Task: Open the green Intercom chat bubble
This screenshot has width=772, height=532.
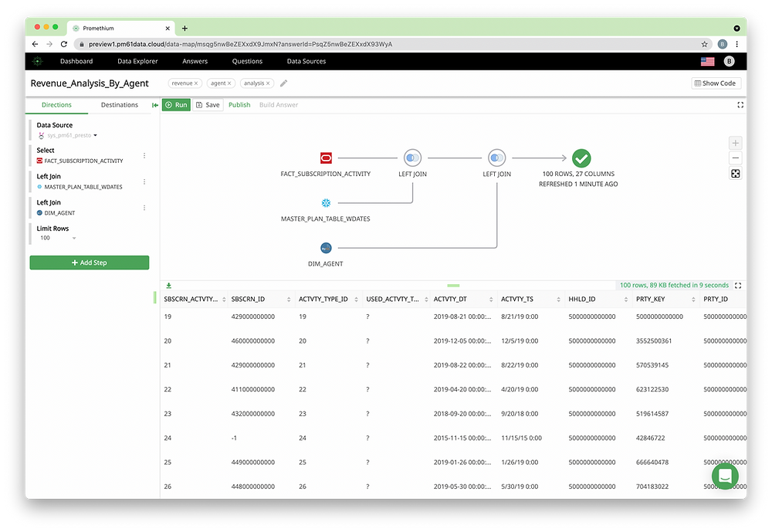Action: 724,476
